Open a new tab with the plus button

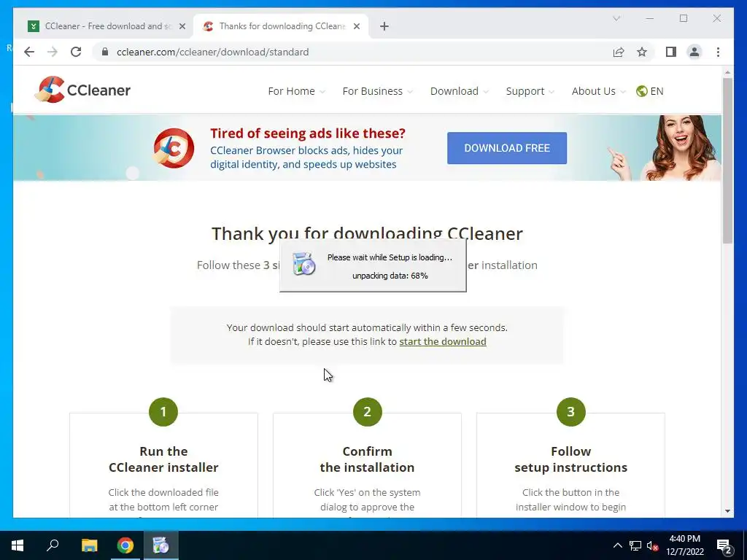384,26
